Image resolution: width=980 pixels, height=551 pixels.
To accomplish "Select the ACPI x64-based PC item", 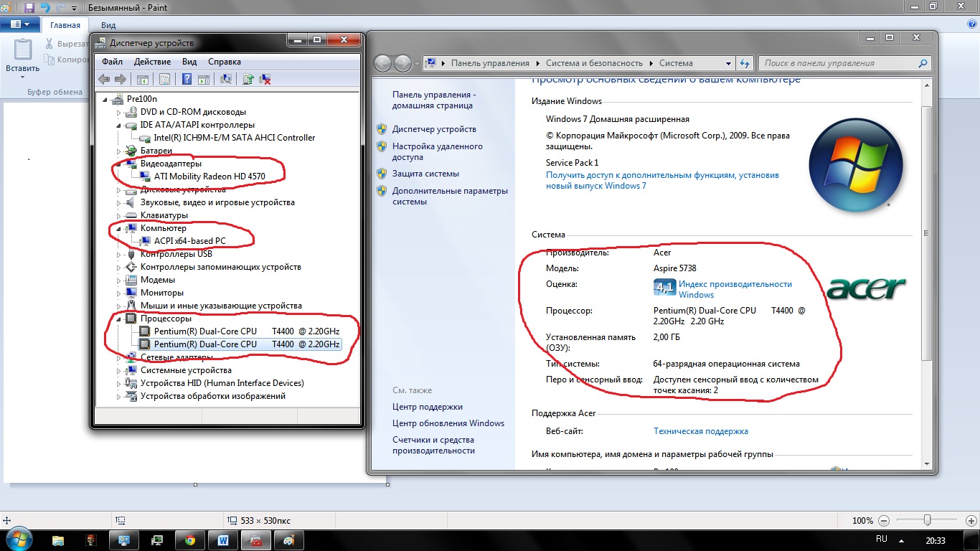I will point(190,241).
